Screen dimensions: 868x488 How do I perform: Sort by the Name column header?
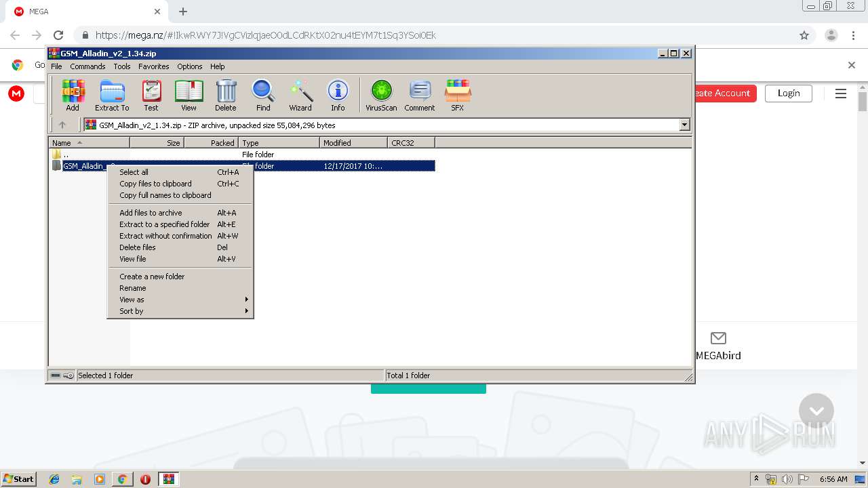click(x=89, y=143)
